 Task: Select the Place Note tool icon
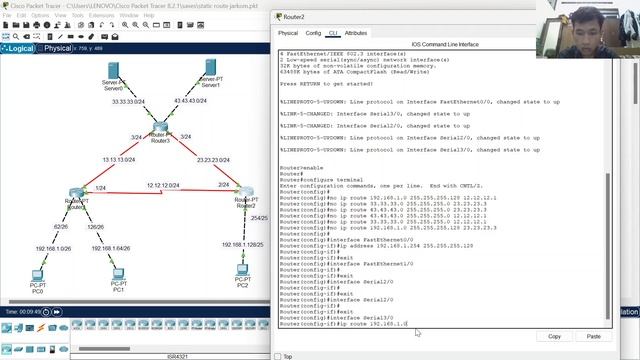[x=50, y=37]
